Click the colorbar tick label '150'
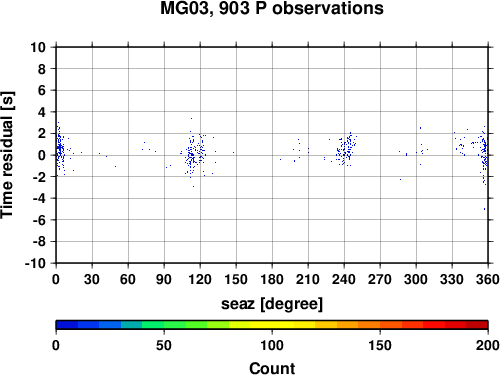 coord(380,345)
